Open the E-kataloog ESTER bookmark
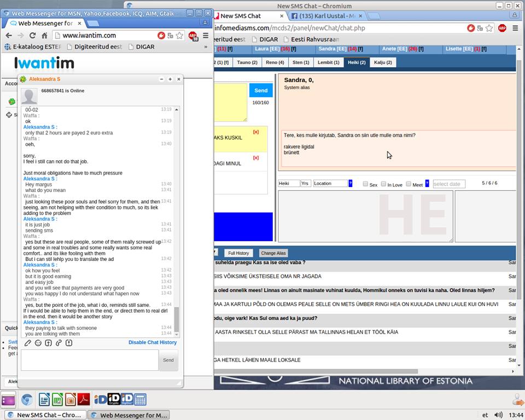 point(33,47)
